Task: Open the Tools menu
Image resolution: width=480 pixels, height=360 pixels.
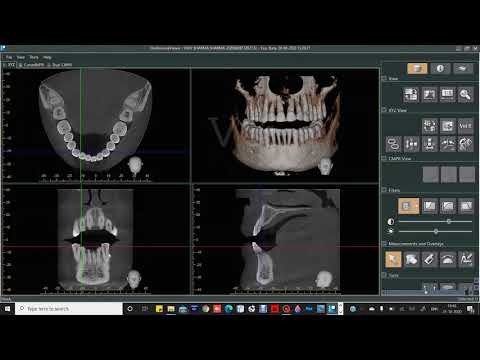Action: point(34,57)
